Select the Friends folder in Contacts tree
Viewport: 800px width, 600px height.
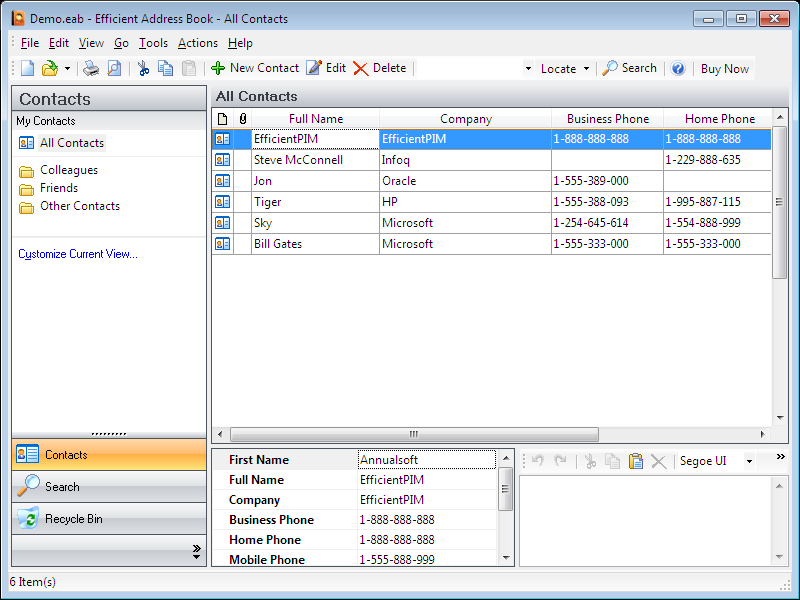(x=58, y=188)
